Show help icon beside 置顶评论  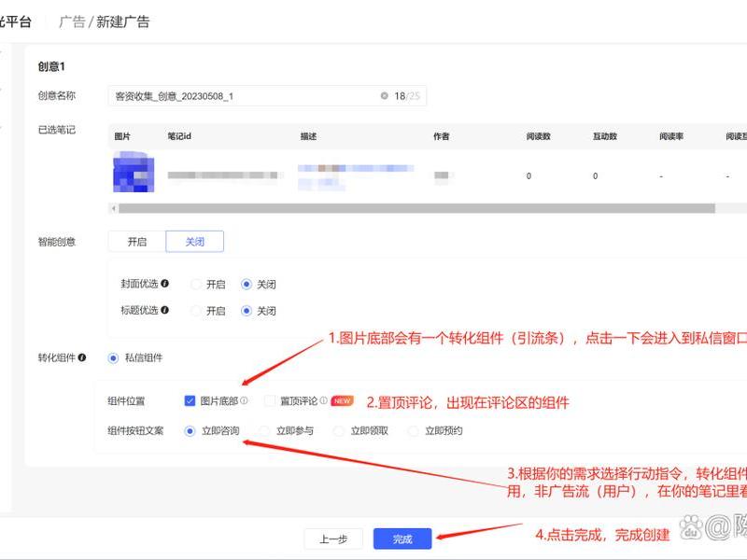[323, 400]
